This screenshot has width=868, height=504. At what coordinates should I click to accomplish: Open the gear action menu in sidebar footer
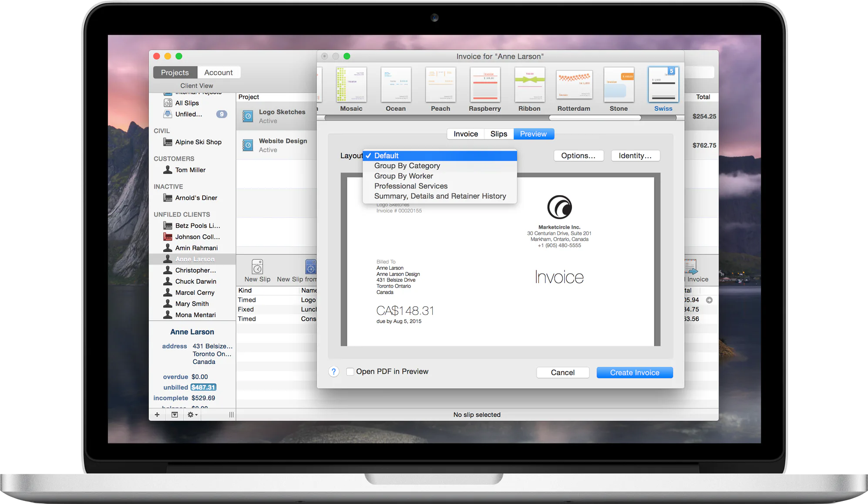pos(192,415)
